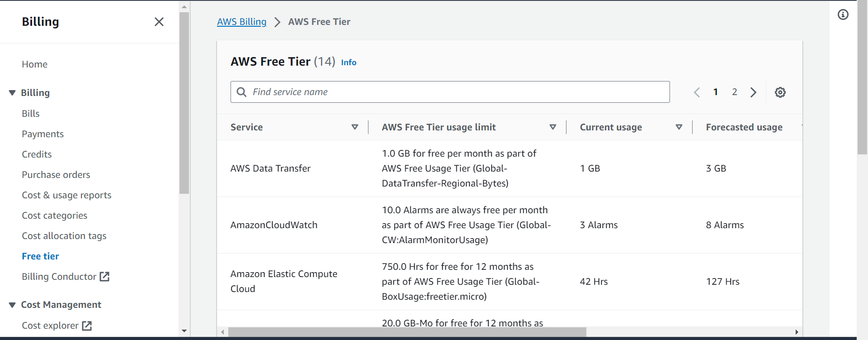
Task: Focus the Find service name search field
Action: point(450,92)
